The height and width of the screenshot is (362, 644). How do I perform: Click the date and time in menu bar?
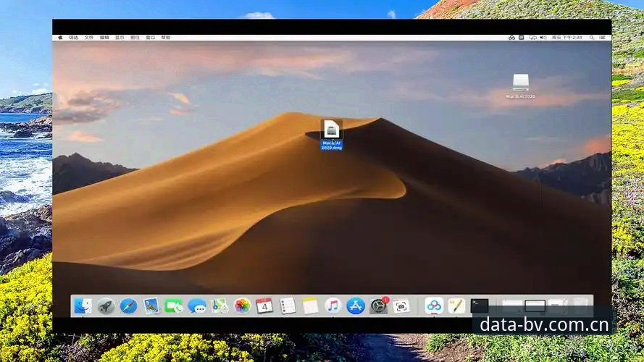point(566,38)
